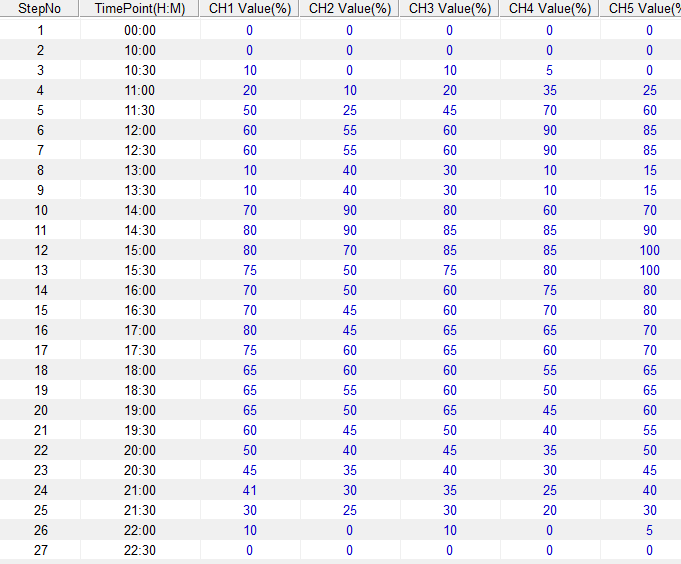Select step number 27 in the last row
Viewport: 681px width, 564px height.
tap(39, 550)
